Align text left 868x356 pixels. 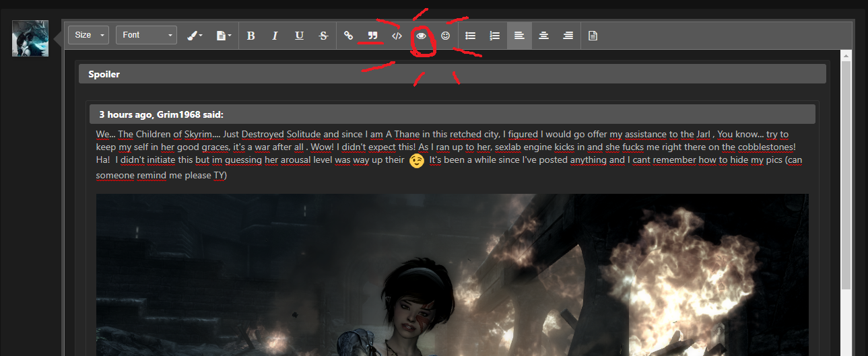pos(519,36)
